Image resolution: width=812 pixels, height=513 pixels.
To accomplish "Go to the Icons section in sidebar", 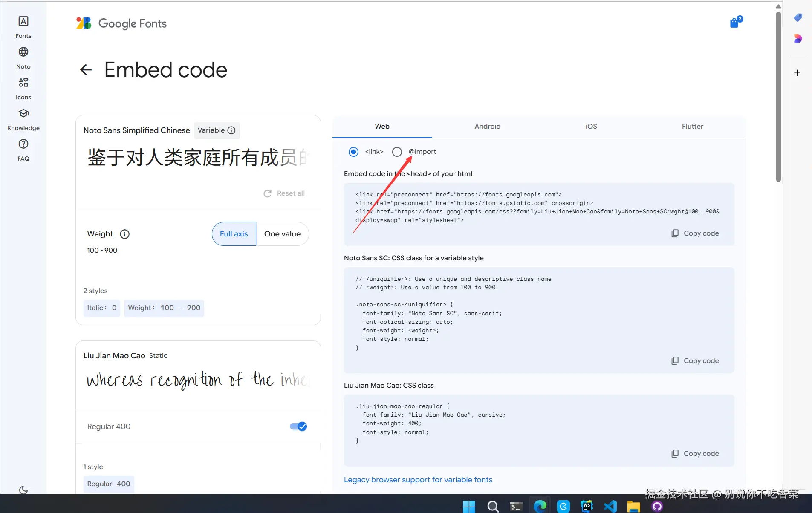I will (23, 88).
